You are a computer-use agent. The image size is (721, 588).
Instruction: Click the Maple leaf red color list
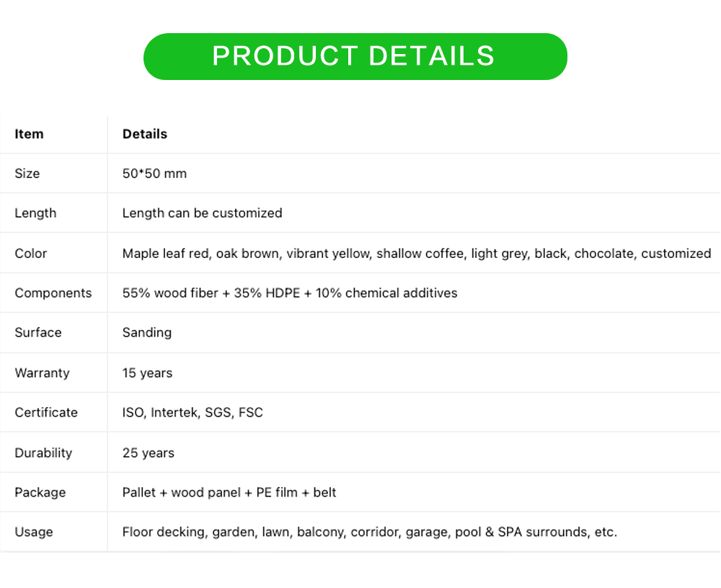[x=416, y=254]
